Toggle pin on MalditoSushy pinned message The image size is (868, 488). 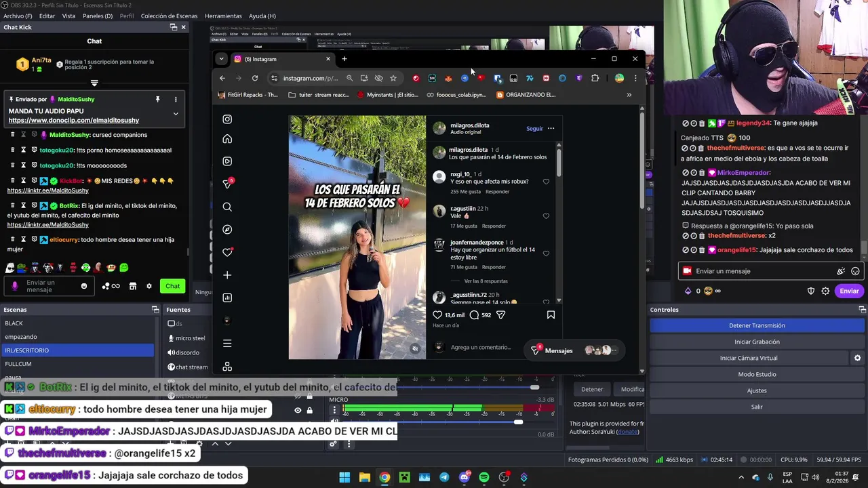click(x=157, y=100)
